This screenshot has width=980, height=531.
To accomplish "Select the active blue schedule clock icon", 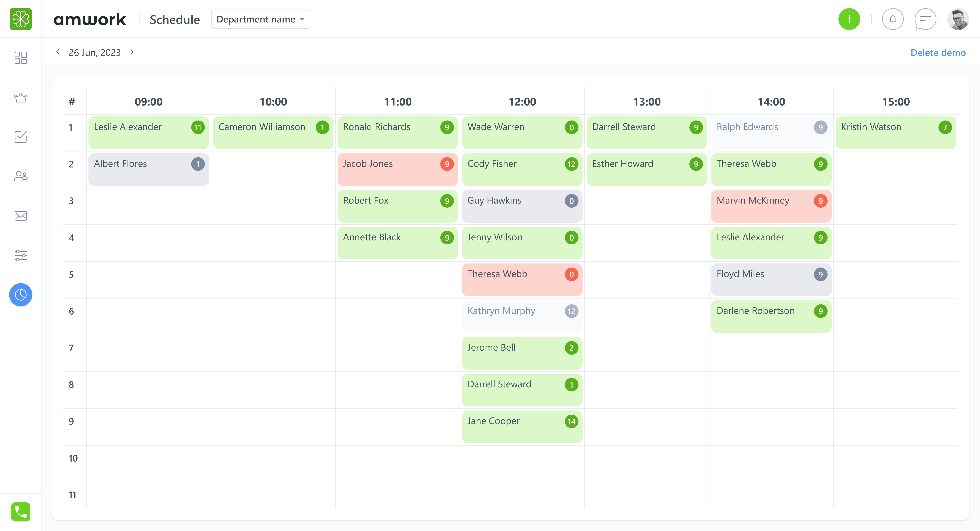I will [21, 295].
